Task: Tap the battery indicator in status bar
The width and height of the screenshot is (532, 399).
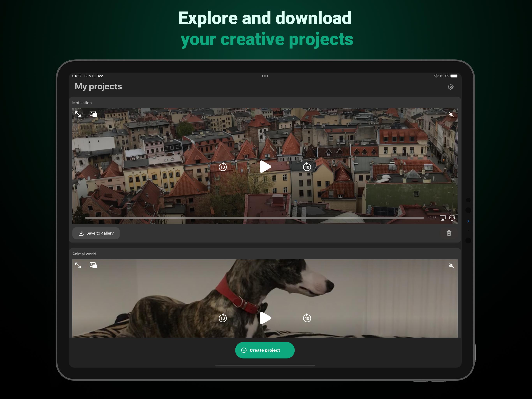Action: [454, 76]
